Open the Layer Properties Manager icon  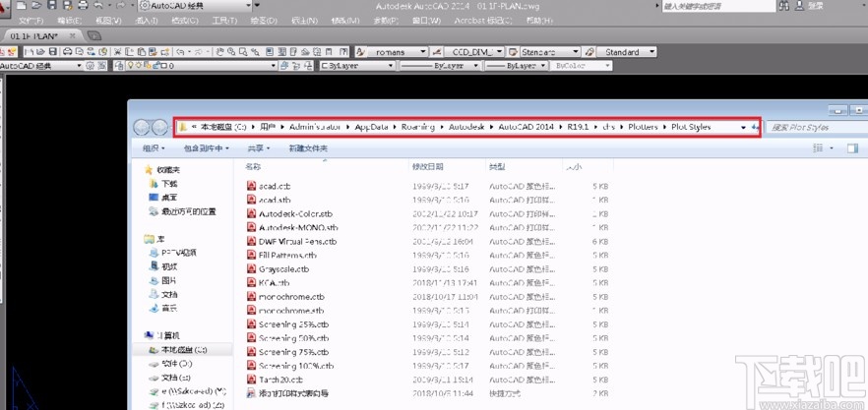coord(119,66)
